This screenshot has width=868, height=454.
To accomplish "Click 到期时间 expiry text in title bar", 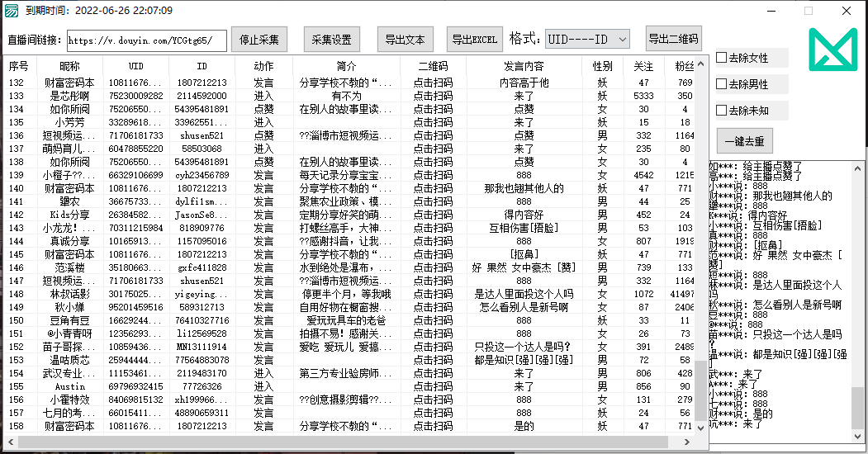I will (x=99, y=11).
